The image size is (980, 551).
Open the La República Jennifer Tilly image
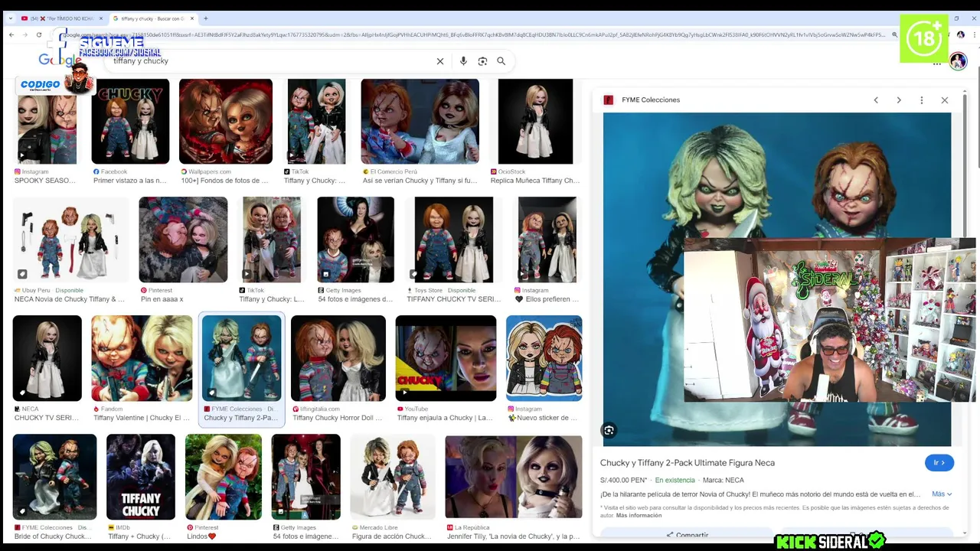coord(514,477)
